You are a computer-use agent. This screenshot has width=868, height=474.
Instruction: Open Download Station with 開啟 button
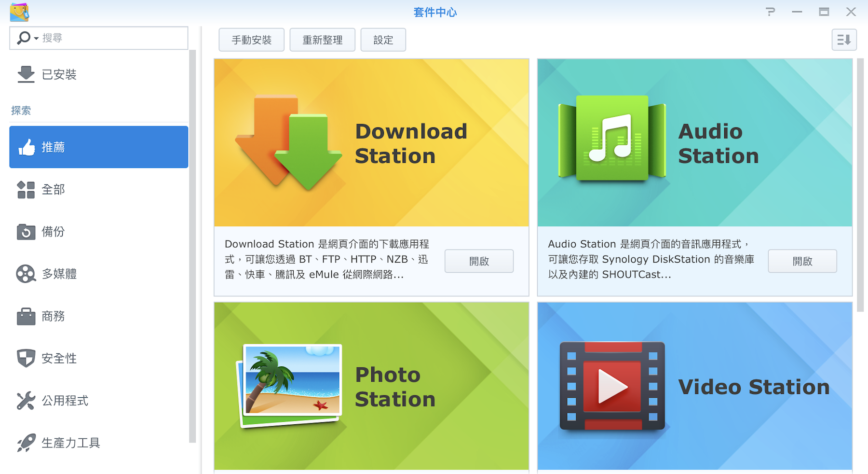tap(478, 261)
